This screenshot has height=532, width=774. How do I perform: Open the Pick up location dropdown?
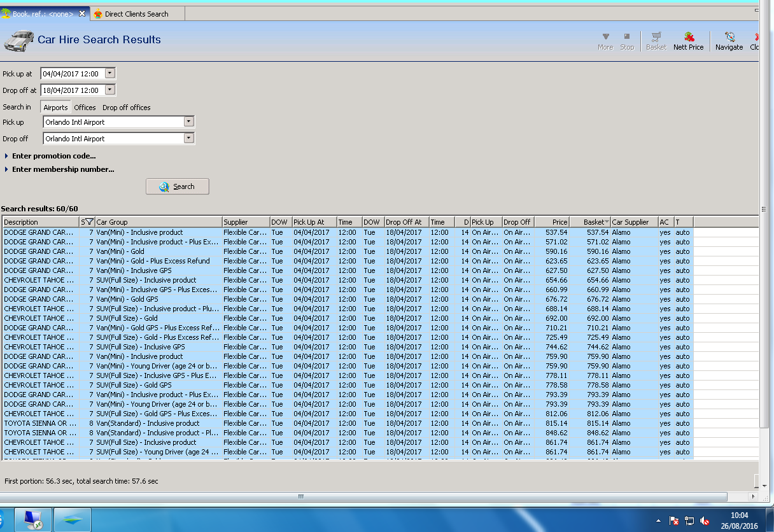click(188, 122)
